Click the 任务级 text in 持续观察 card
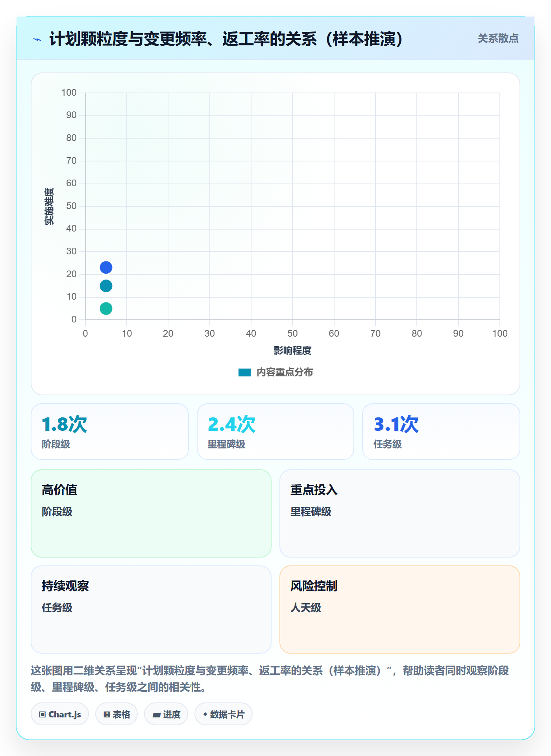Screen dimensions: 551x756 (57, 608)
